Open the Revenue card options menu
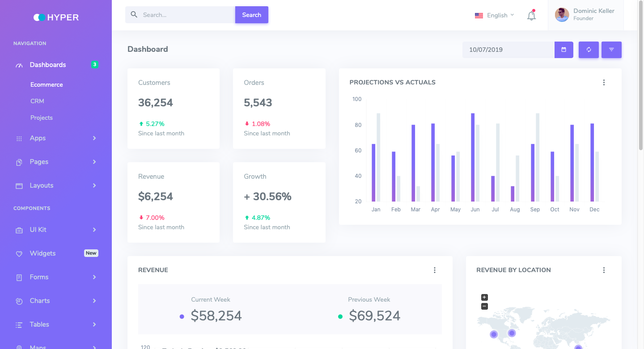 click(x=434, y=270)
